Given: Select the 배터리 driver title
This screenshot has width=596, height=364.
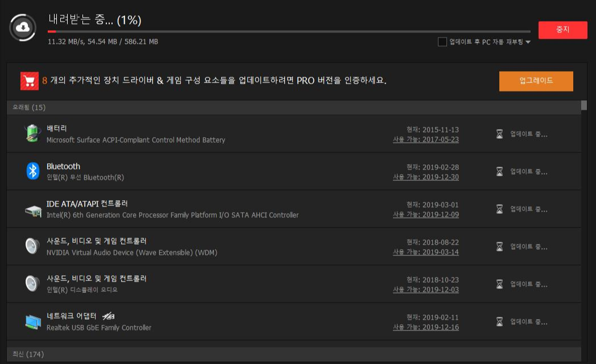Looking at the screenshot, I should (x=57, y=129).
